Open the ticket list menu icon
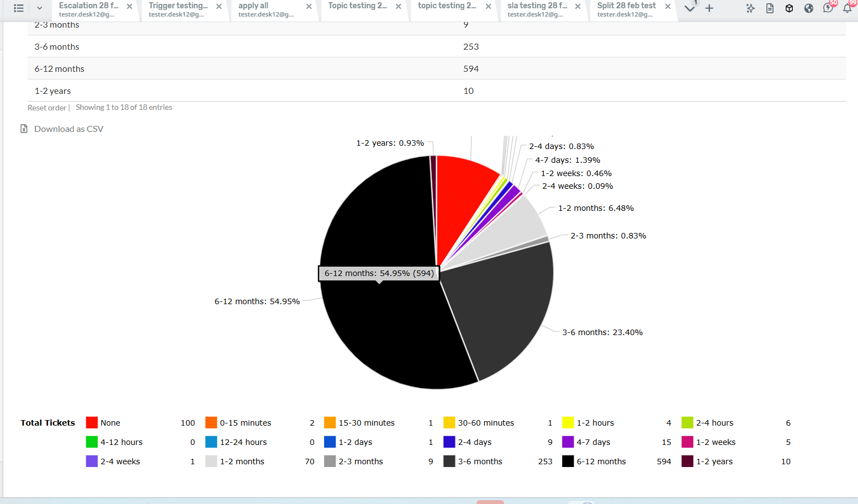This screenshot has height=504, width=858. (18, 8)
